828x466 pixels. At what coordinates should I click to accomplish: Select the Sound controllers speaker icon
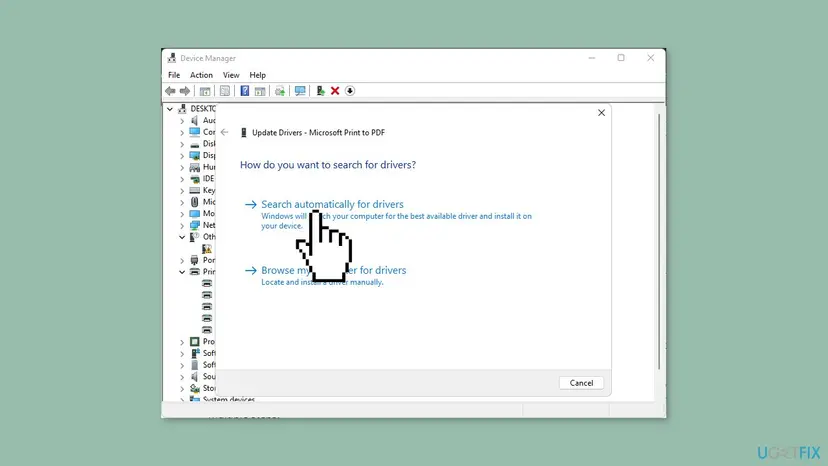click(194, 377)
